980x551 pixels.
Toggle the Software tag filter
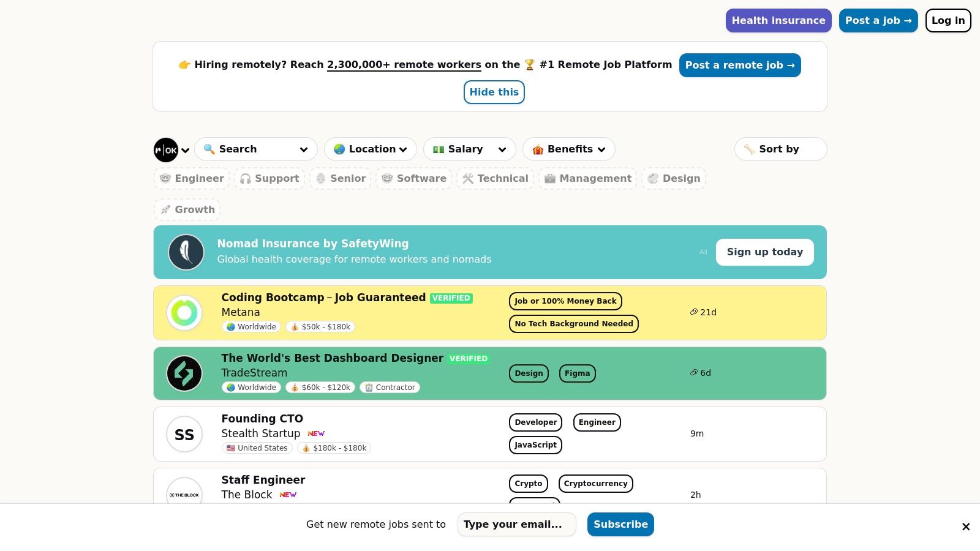coord(414,179)
